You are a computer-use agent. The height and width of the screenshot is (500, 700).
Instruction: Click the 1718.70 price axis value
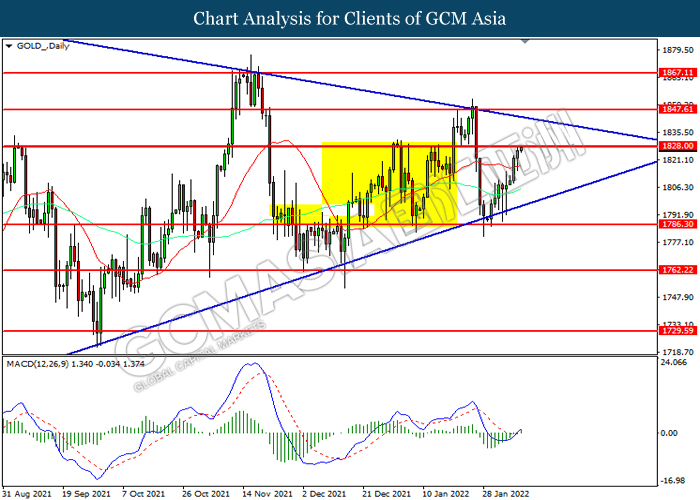tap(678, 352)
